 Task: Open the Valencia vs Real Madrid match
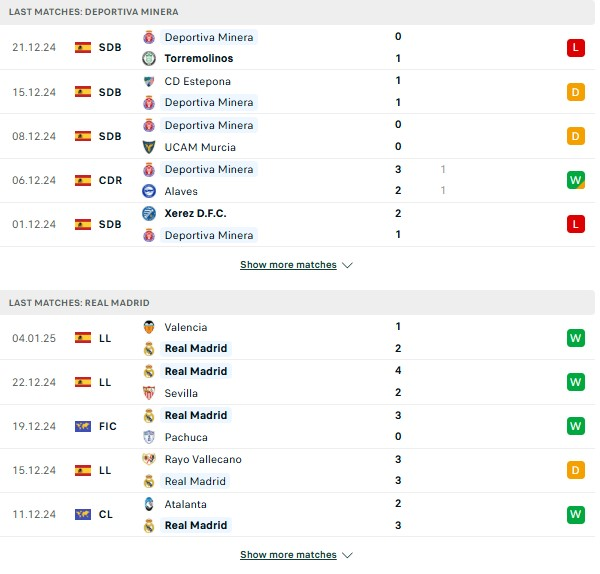(300, 338)
